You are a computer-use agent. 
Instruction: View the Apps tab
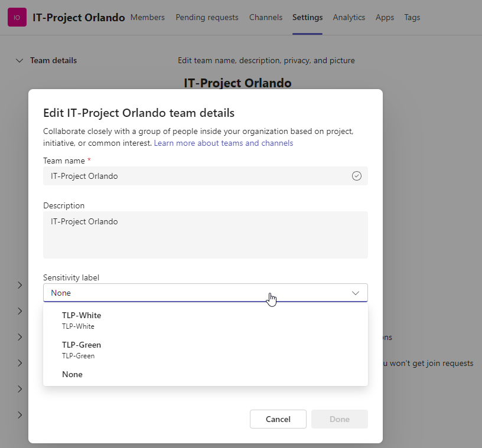point(385,18)
